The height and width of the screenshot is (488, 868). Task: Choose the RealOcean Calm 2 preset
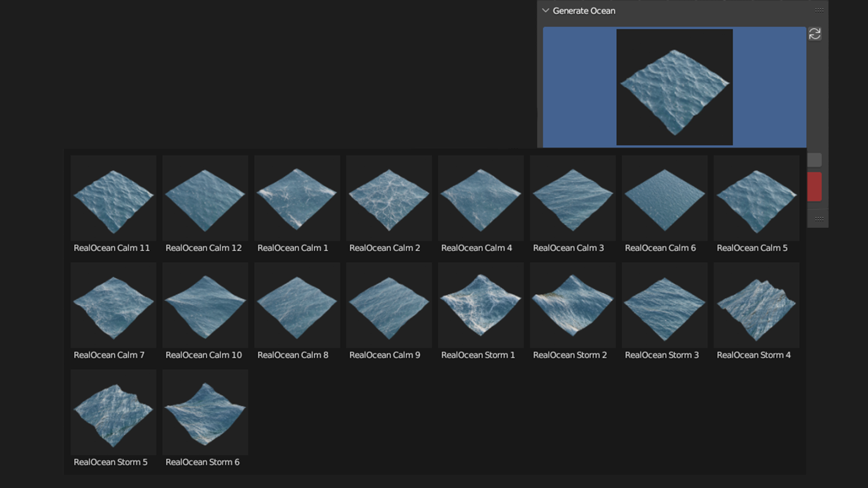pos(389,198)
